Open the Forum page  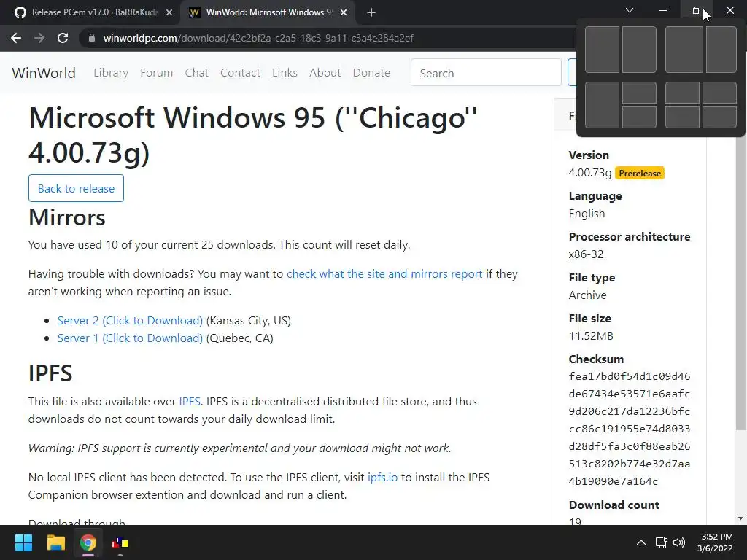point(156,73)
